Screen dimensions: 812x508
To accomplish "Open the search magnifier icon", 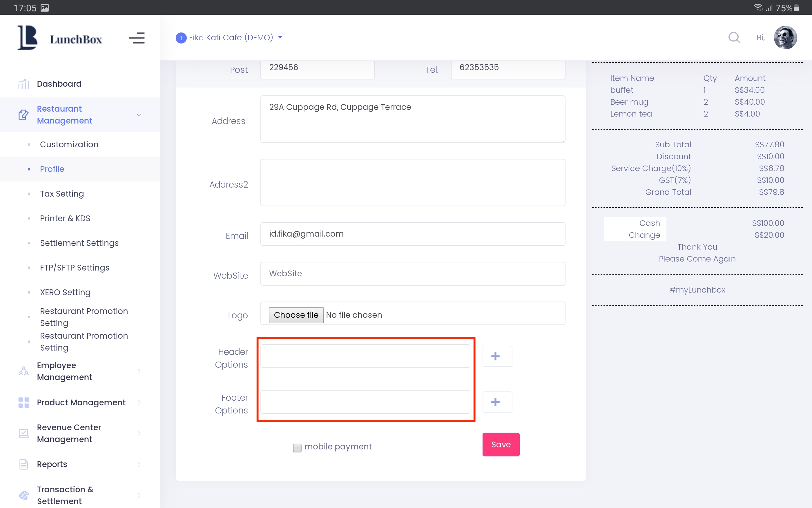I will pyautogui.click(x=734, y=38).
